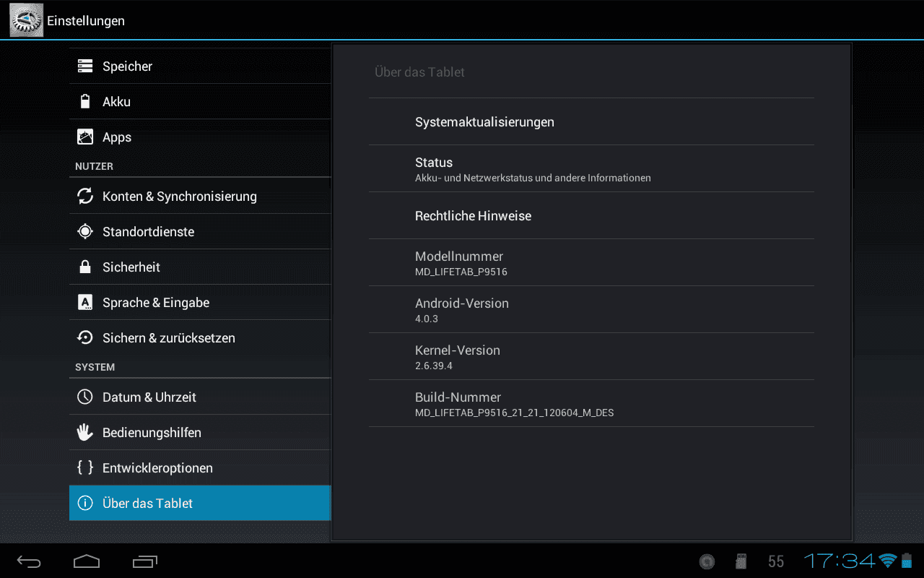Tap the Sicherheit padlock icon
The width and height of the screenshot is (924, 578).
85,267
